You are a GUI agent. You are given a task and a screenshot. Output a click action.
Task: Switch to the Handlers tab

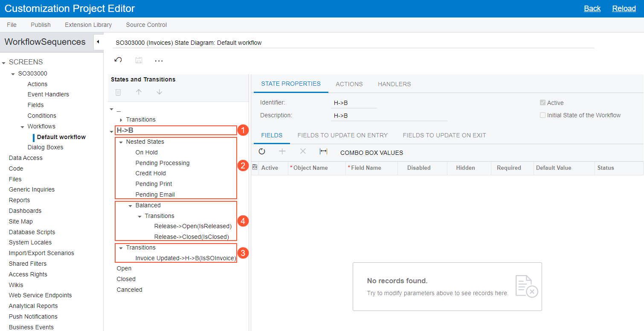394,84
